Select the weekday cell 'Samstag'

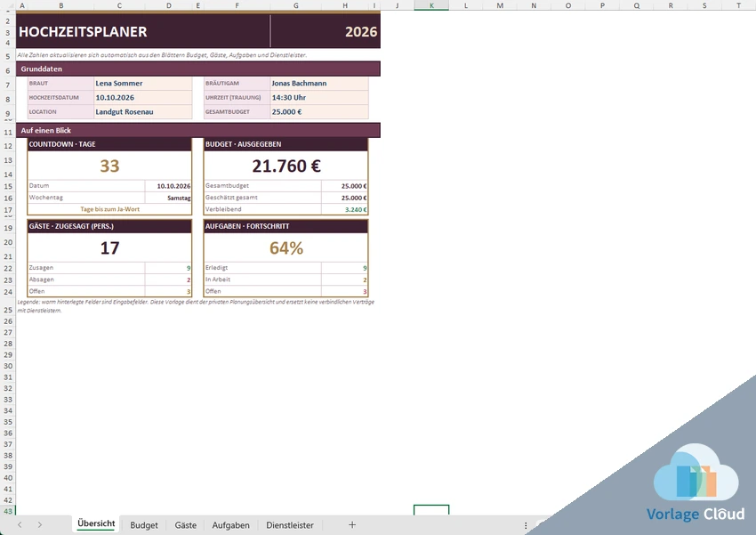[x=168, y=198]
